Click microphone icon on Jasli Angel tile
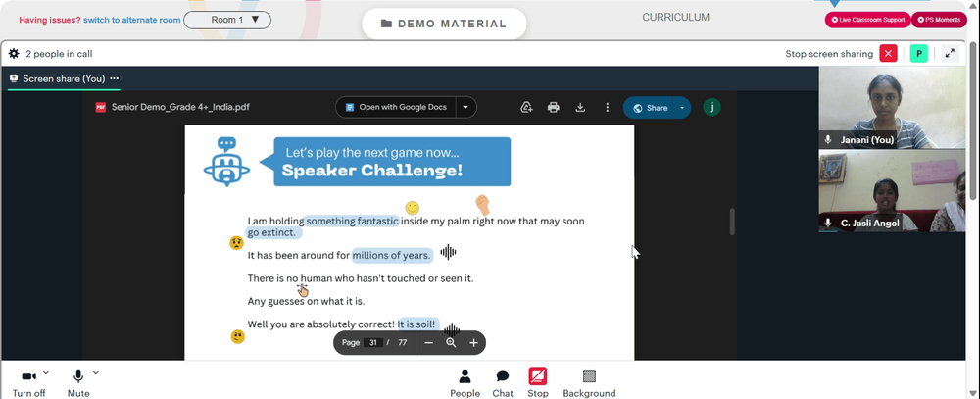The width and height of the screenshot is (980, 399). 828,223
